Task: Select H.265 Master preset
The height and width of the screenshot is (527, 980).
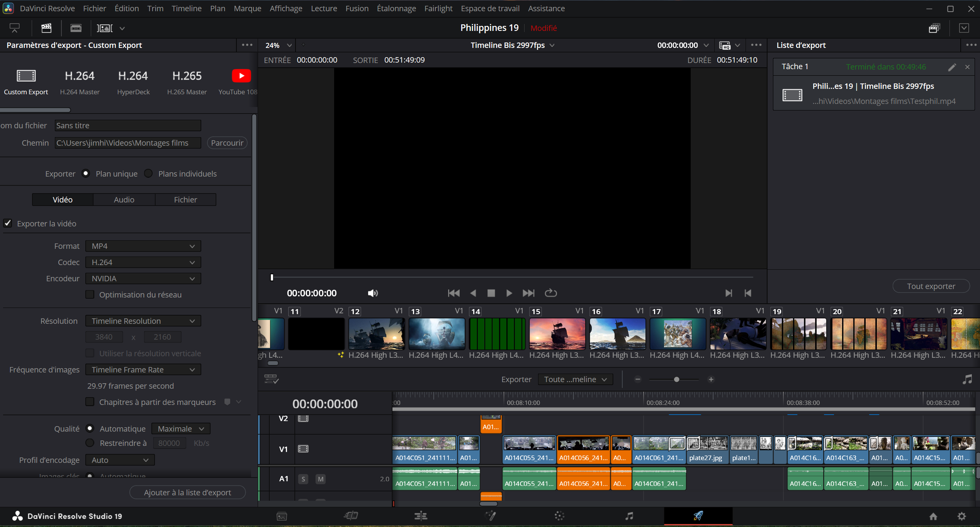Action: pos(187,82)
